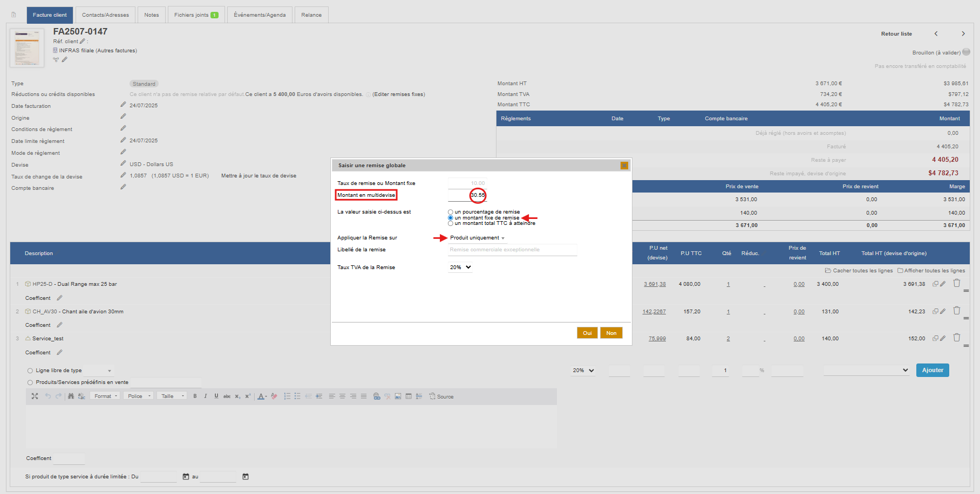Image resolution: width=980 pixels, height=494 pixels.
Task: Maximize the rich text editor
Action: point(35,396)
